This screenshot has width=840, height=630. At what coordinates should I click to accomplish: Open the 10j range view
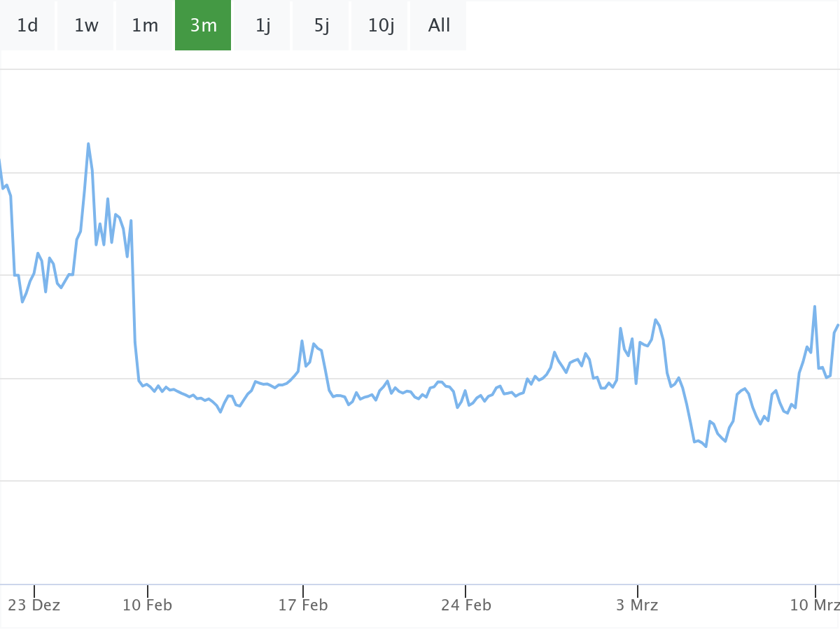pos(381,26)
